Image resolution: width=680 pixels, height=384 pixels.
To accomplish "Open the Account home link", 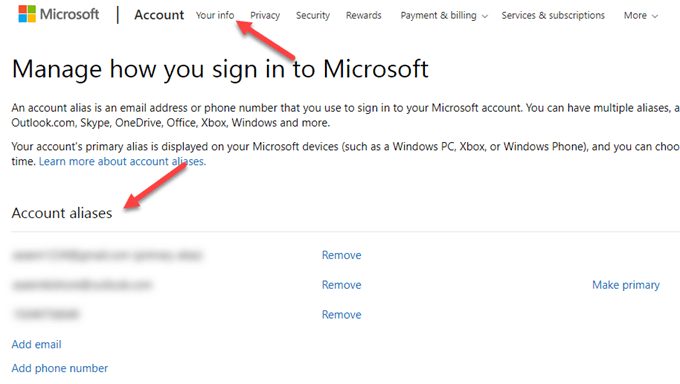I will click(159, 15).
